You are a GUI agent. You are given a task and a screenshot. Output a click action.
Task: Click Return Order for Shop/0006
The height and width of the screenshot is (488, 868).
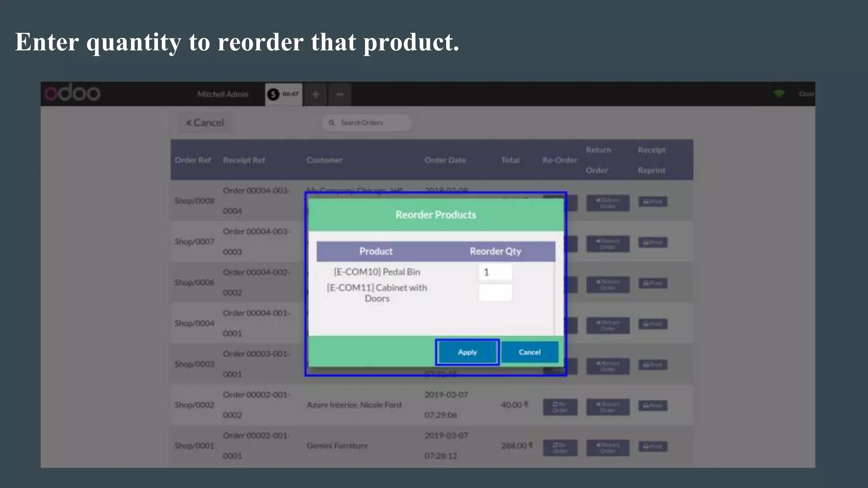(607, 285)
